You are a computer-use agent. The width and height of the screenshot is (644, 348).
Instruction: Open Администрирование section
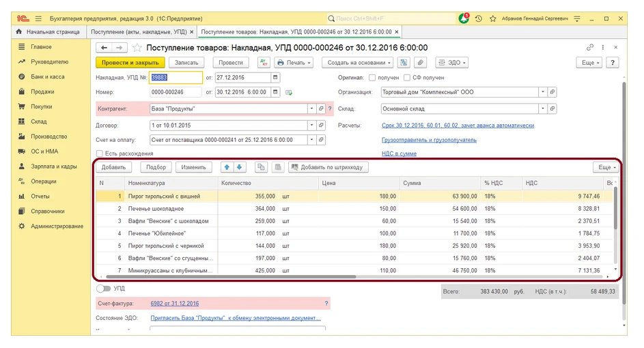point(57,226)
